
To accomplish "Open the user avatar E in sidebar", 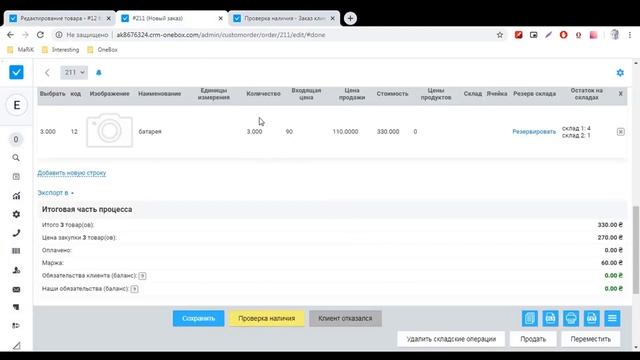I will pos(16,105).
